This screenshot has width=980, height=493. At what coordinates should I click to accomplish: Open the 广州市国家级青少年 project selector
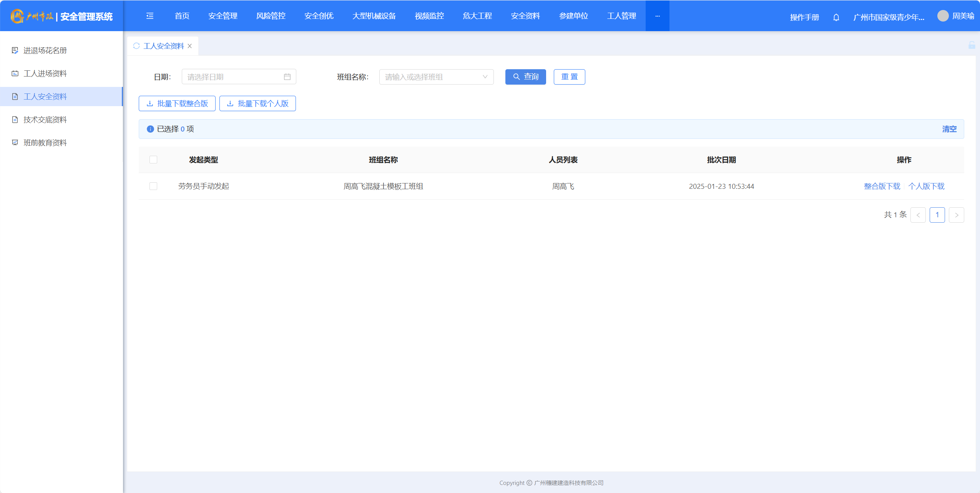pos(889,17)
